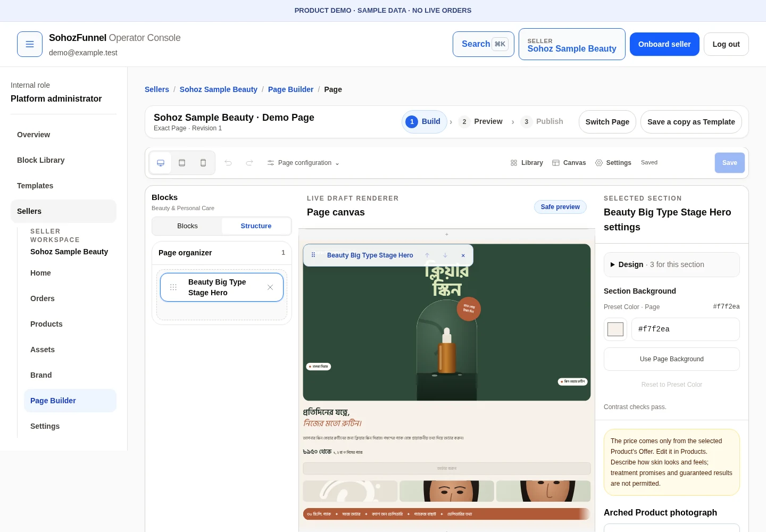Open the Sellers breadcrumb link

157,89
